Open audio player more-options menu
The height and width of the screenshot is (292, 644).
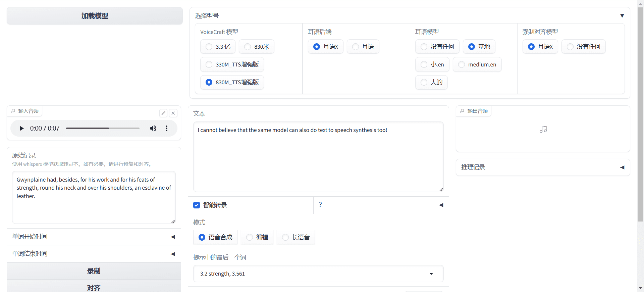pyautogui.click(x=166, y=128)
